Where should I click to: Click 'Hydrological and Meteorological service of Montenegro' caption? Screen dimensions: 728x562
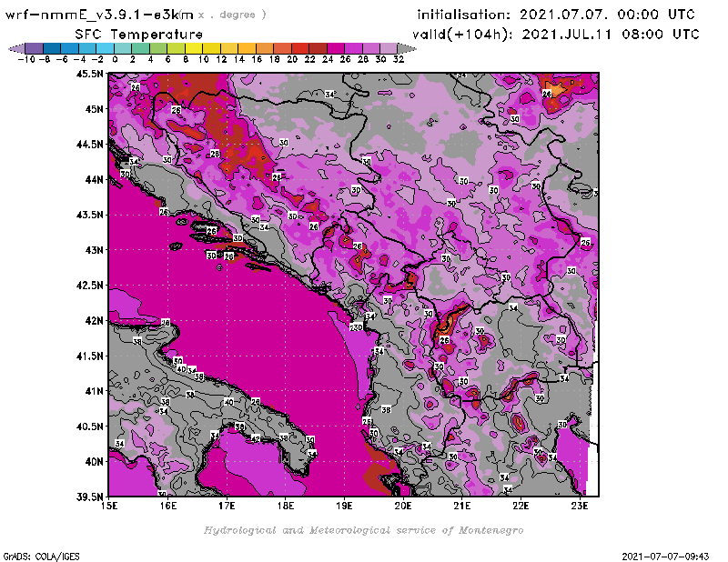pos(363,530)
